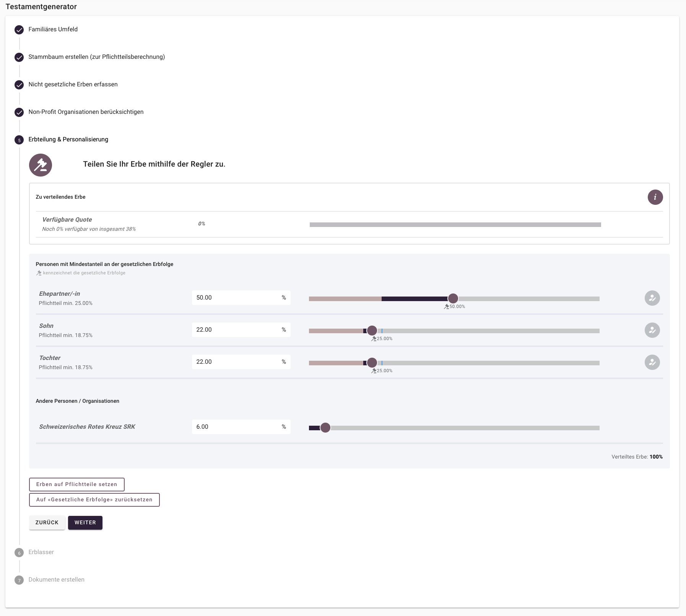
Task: Click step 6 circle icon for Erblasser
Action: pos(19,553)
